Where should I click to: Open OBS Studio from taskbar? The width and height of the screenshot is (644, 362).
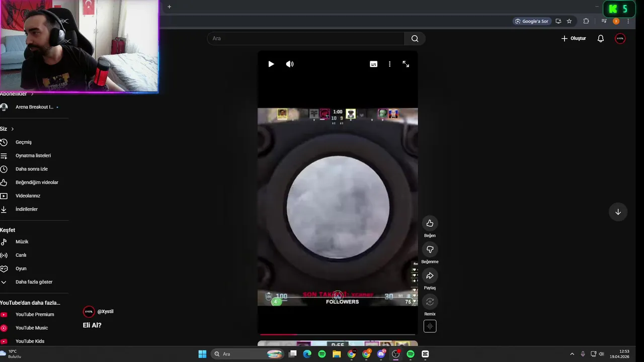point(396,354)
